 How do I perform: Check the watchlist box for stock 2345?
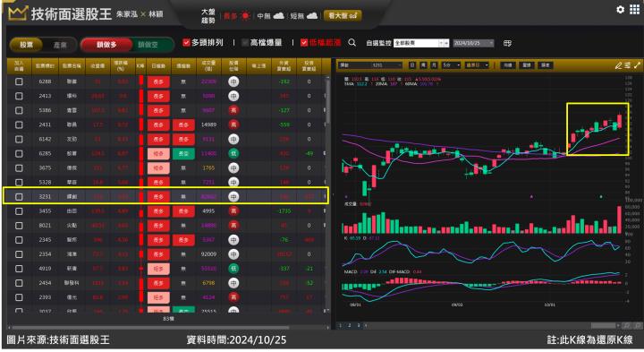(19, 240)
